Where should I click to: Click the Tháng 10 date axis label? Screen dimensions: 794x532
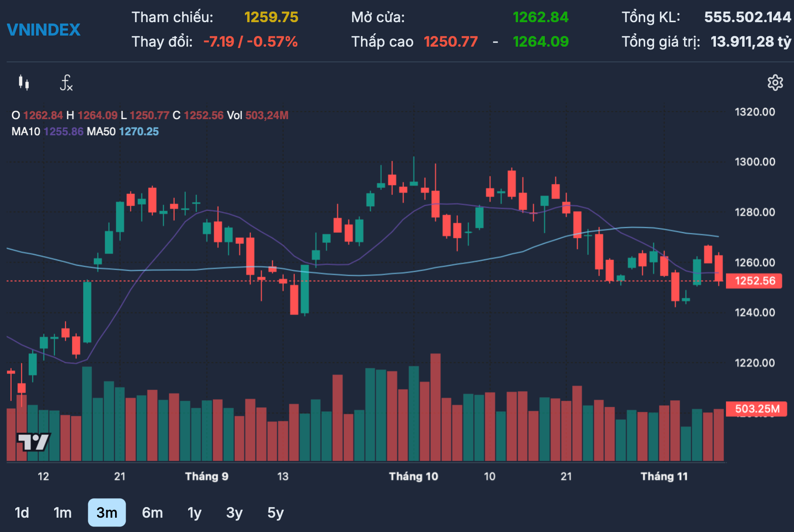413,476
